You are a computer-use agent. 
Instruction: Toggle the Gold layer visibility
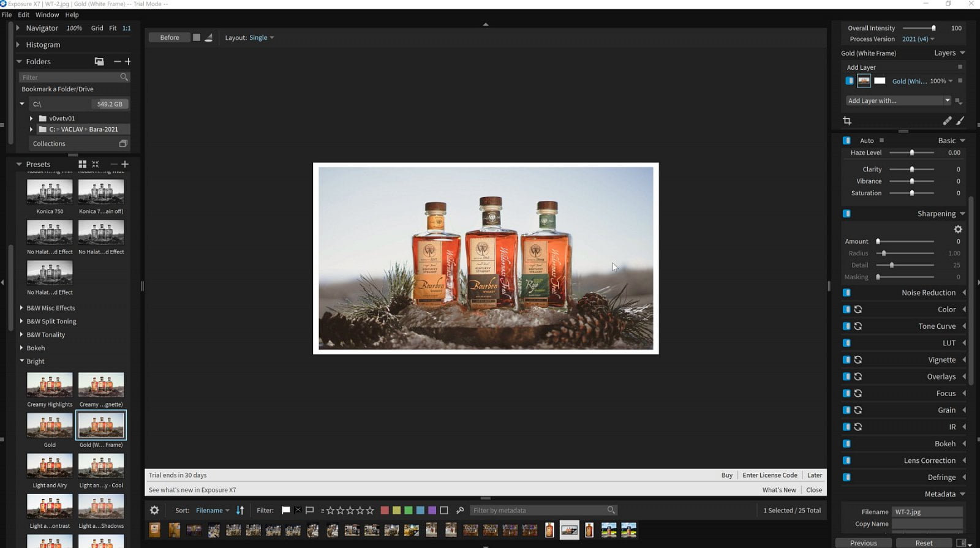[849, 81]
